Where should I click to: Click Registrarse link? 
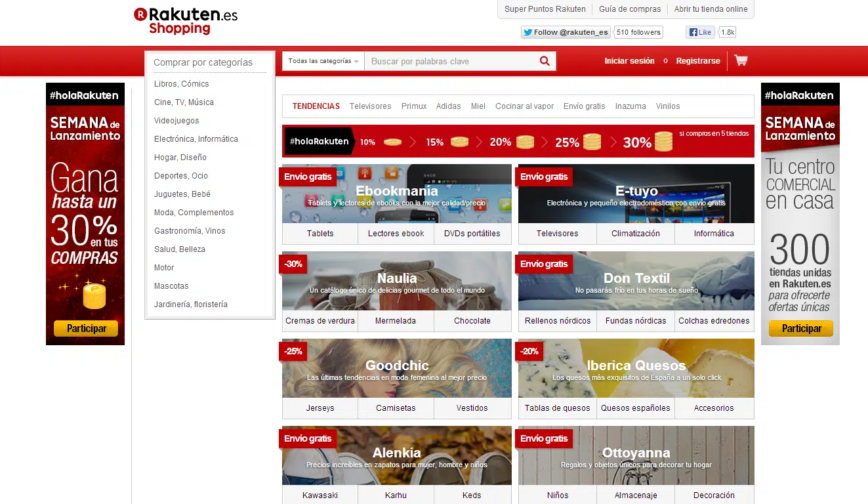(698, 61)
